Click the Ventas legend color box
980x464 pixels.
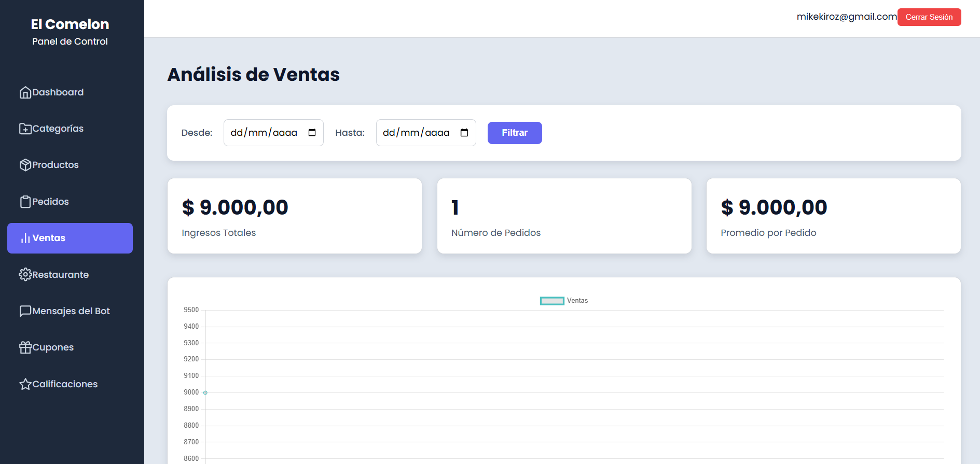552,301
